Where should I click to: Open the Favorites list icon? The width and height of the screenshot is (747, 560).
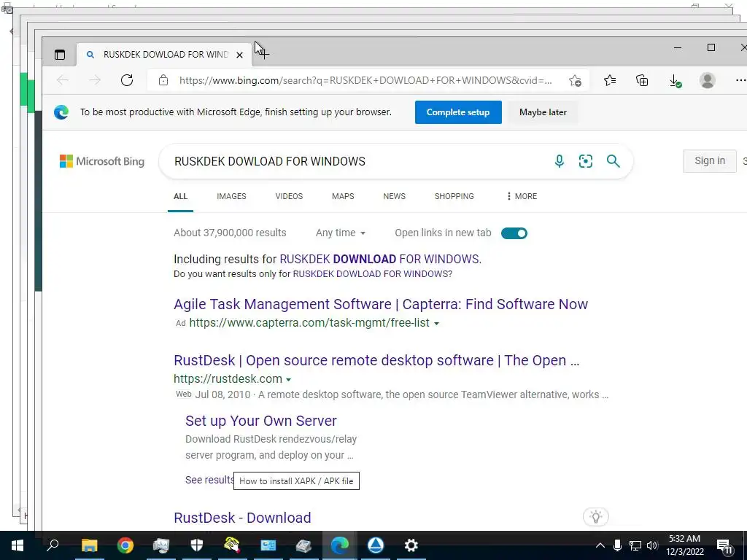pos(610,80)
